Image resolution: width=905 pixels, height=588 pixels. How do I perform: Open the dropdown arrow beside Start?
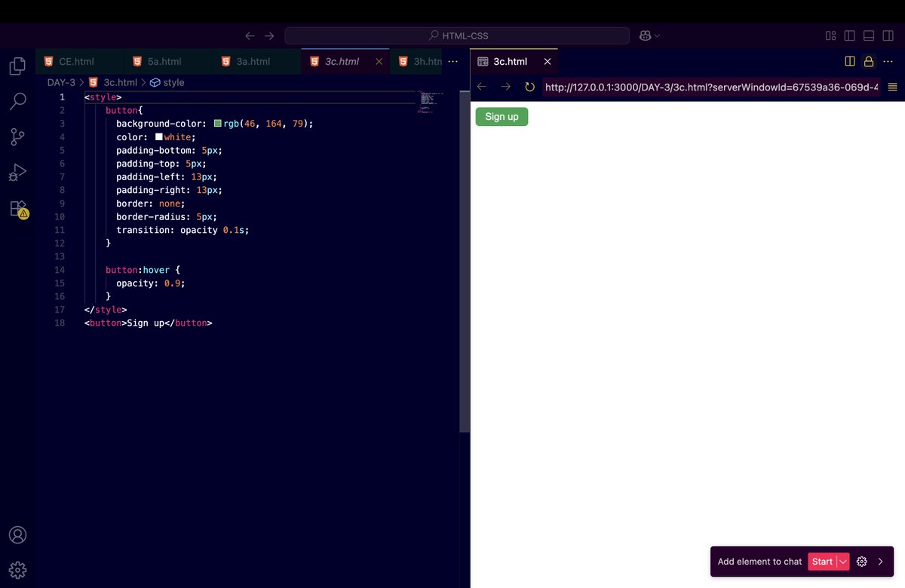(x=843, y=562)
